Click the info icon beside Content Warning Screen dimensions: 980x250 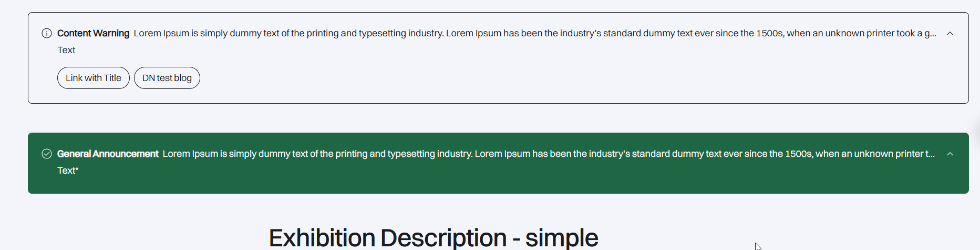[x=47, y=33]
